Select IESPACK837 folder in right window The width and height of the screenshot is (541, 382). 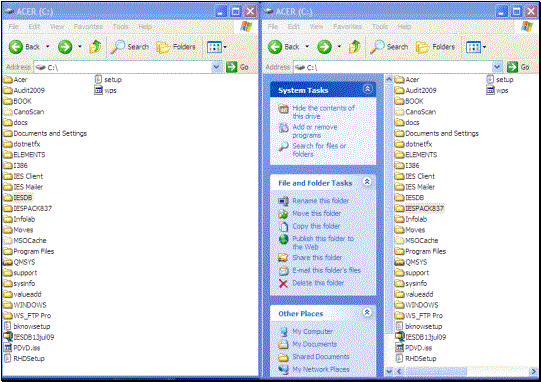(419, 208)
